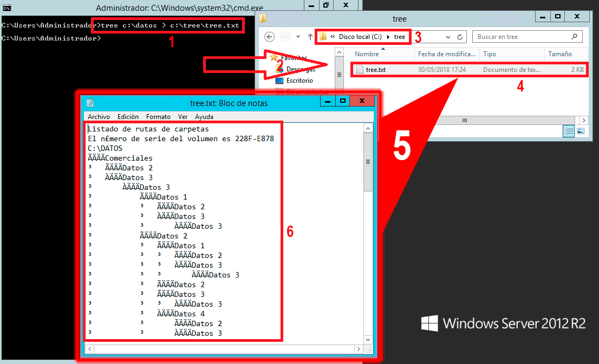The image size is (599, 364).
Task: Switch to details view in the status bar
Action: (569, 131)
